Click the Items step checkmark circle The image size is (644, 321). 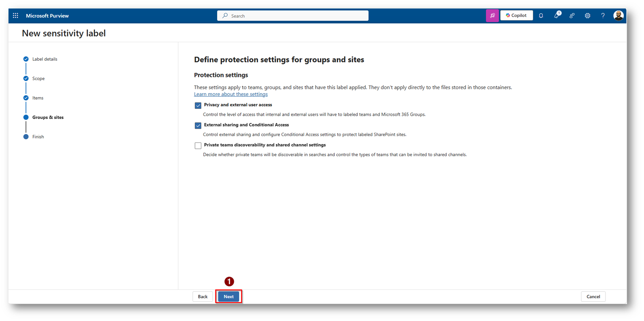[x=26, y=98]
